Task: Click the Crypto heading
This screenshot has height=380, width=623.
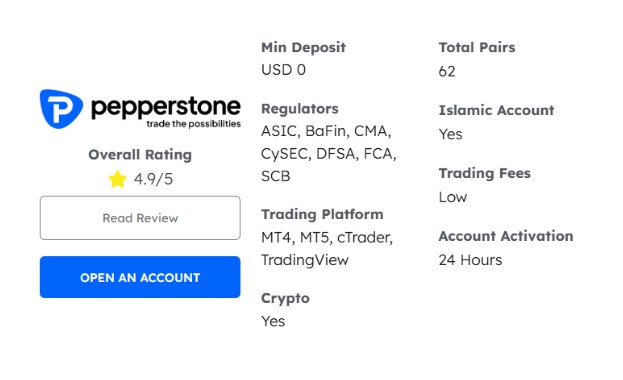Action: click(x=285, y=299)
